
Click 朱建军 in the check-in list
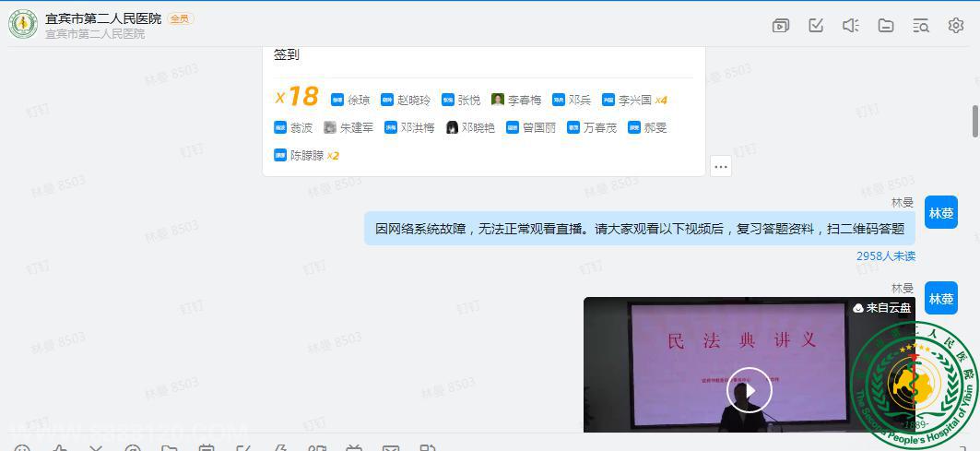[348, 127]
